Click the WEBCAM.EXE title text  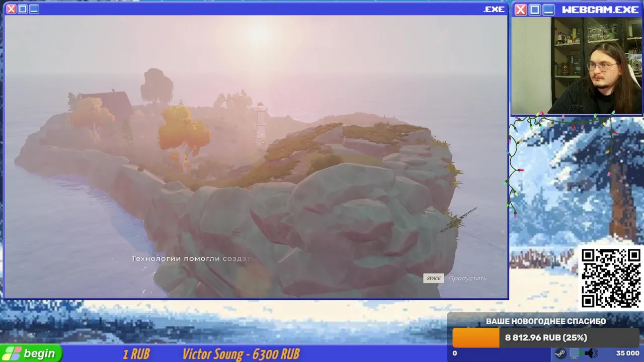pos(600,10)
